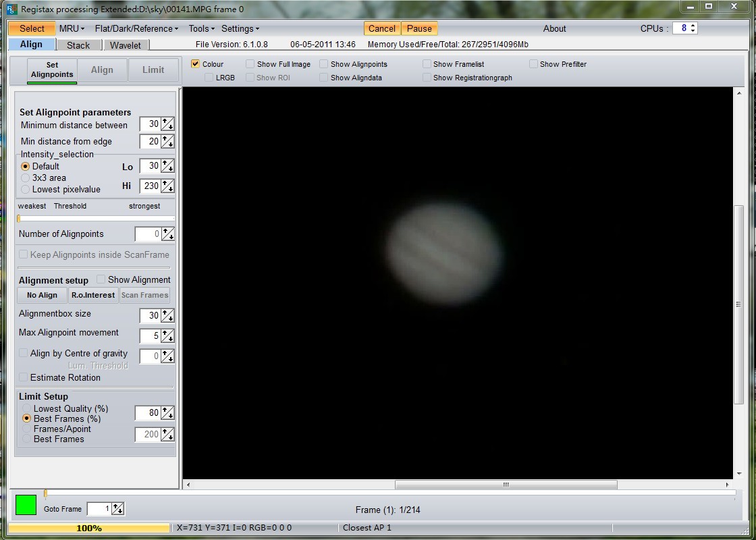The image size is (756, 540).
Task: Open the MRU dropdown menu
Action: point(72,28)
